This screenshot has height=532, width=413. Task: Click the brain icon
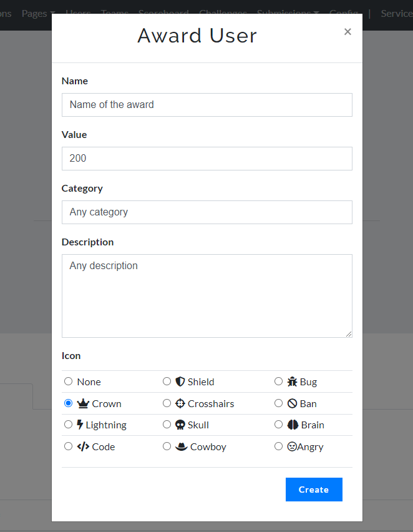(x=292, y=425)
